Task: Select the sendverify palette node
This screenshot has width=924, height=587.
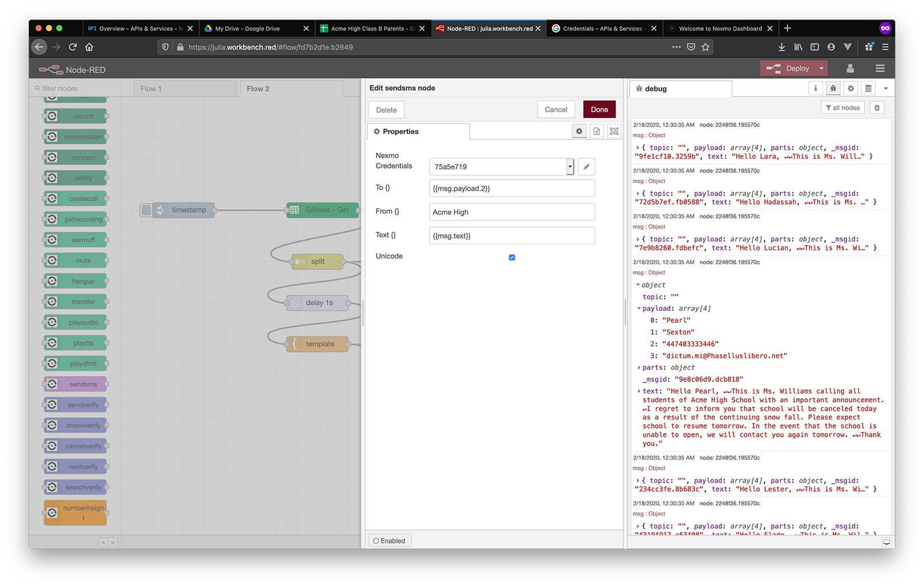Action: coord(76,405)
